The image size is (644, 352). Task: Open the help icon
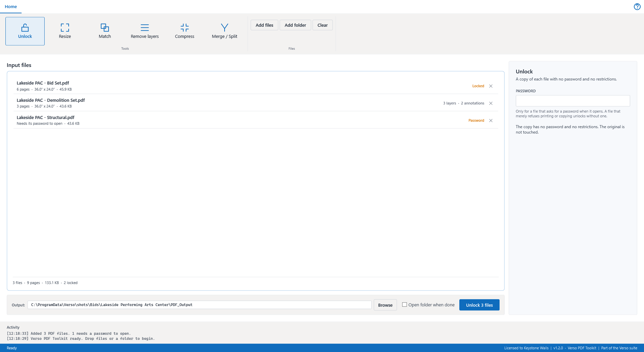click(x=637, y=7)
